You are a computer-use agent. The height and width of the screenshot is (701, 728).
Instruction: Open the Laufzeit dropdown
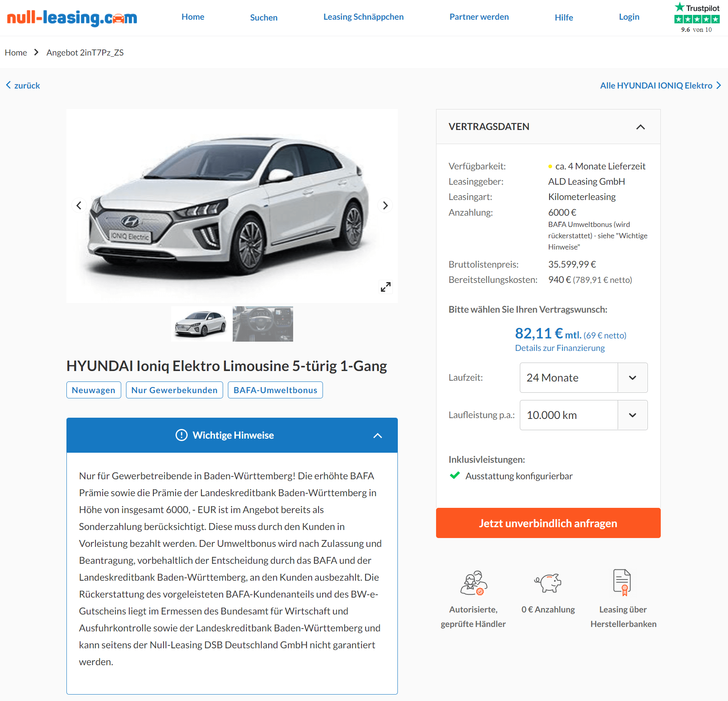[x=583, y=377]
